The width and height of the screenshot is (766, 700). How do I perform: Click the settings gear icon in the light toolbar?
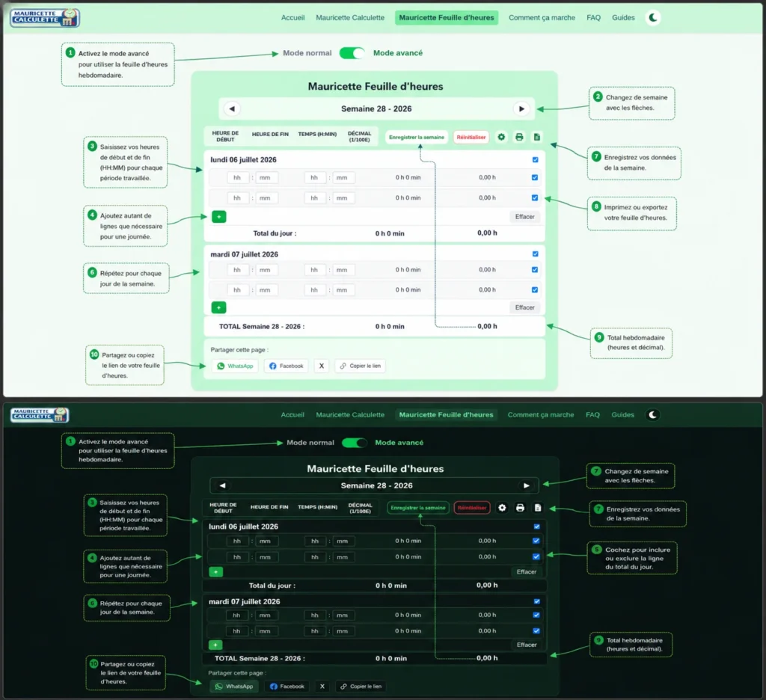coord(501,138)
